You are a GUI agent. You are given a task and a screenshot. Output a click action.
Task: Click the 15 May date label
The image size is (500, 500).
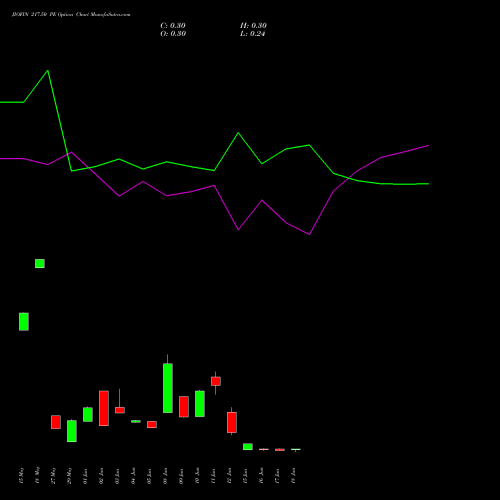click(22, 475)
